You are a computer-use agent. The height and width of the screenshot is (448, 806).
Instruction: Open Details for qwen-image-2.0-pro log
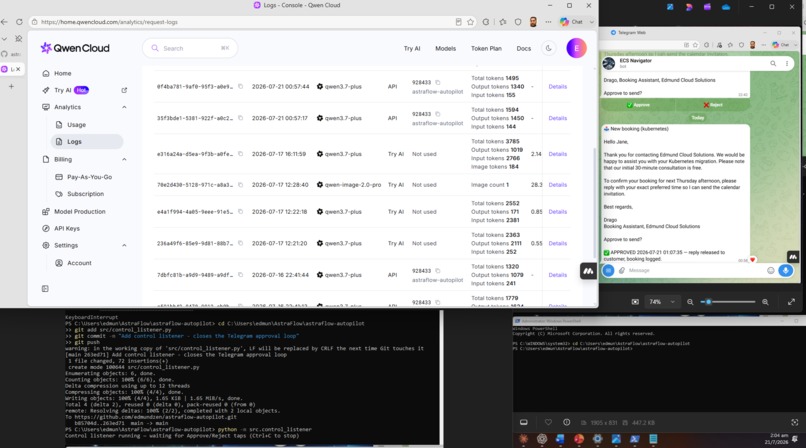coord(557,184)
